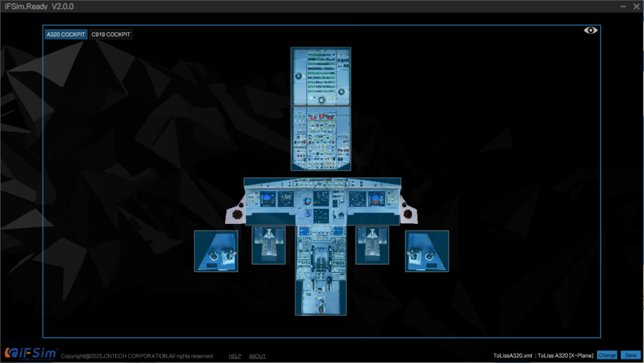Toggle the eye visibility icon
Viewport: 644px width, 363px height.
point(590,30)
